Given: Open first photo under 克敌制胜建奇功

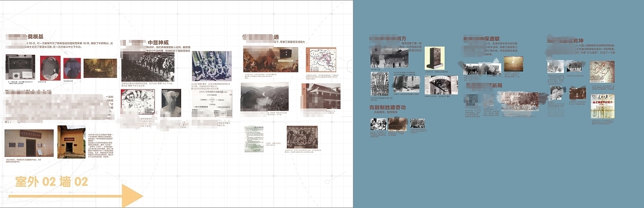Looking at the screenshot, I should coord(378,124).
